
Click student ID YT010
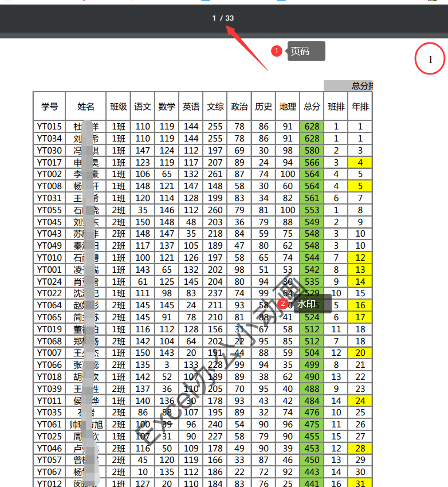[49, 258]
